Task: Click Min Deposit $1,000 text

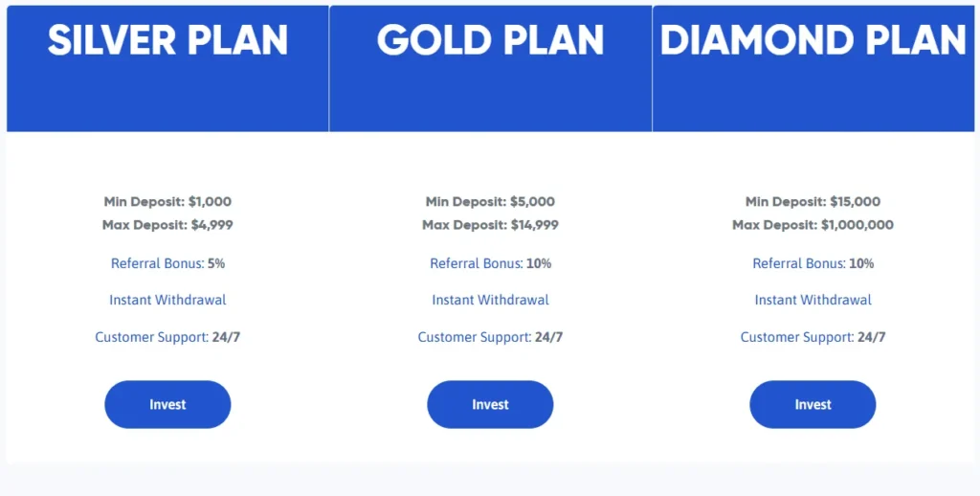Action: tap(167, 202)
